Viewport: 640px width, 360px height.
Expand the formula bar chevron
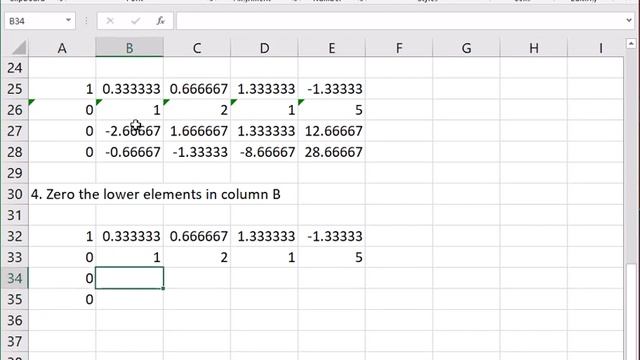coord(629,20)
